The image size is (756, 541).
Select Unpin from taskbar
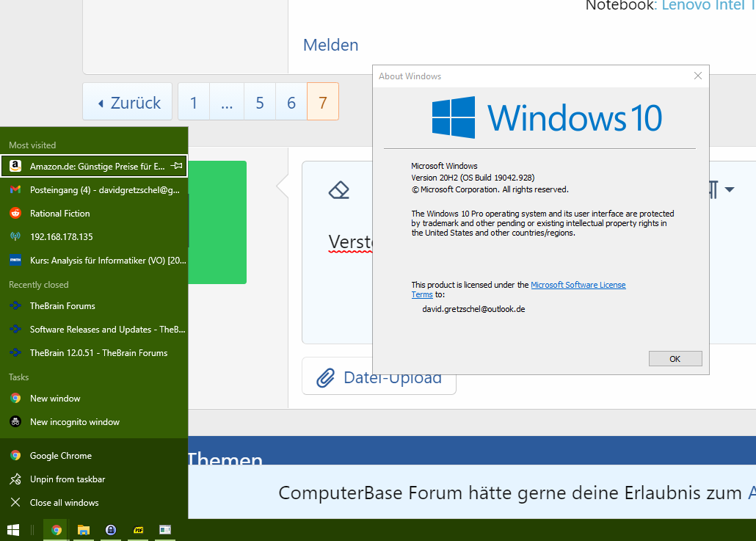pyautogui.click(x=94, y=479)
